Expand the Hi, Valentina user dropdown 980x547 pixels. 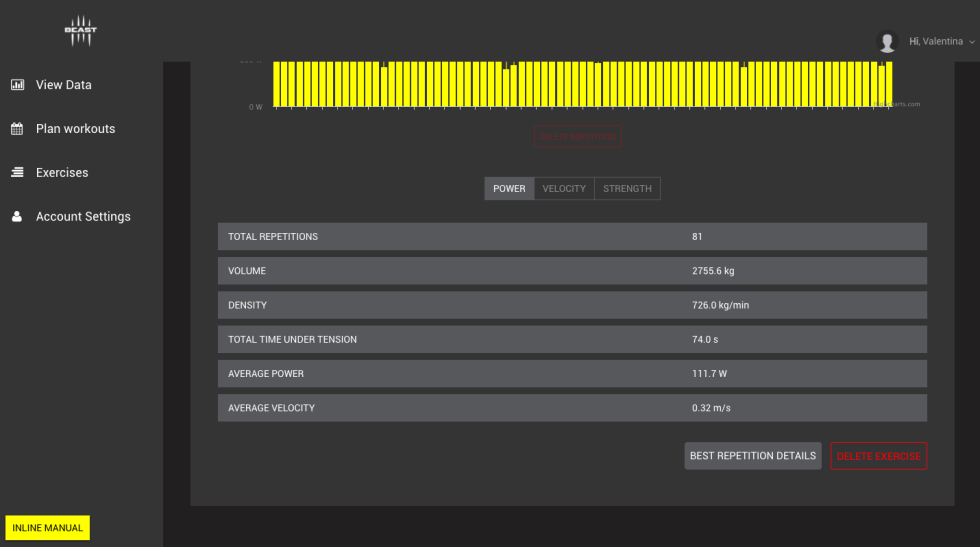[x=941, y=42]
